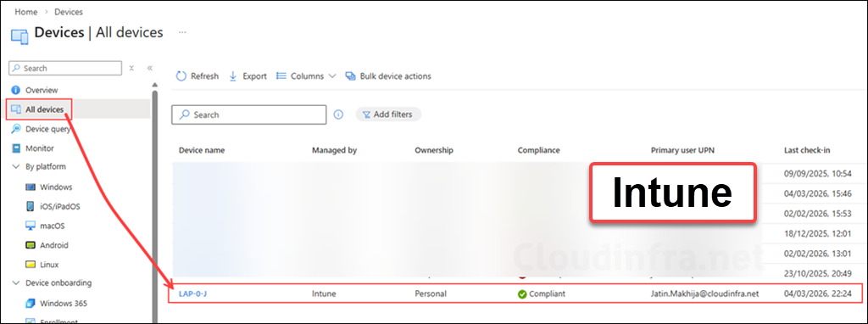Select Linux platform in sidebar
The image size is (868, 324).
pyautogui.click(x=49, y=265)
